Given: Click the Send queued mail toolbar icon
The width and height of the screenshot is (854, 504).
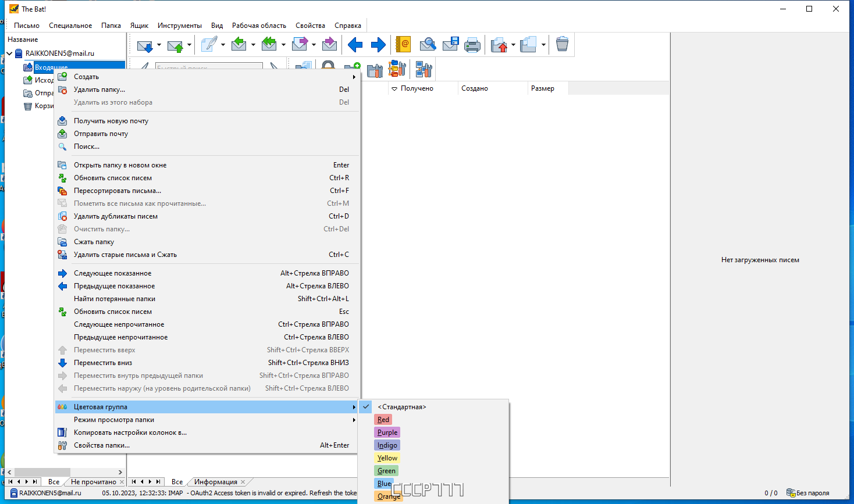Looking at the screenshot, I should tap(175, 45).
